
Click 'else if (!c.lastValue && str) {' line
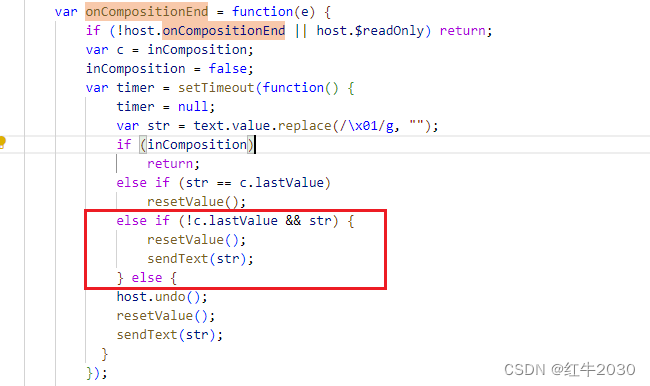[235, 221]
